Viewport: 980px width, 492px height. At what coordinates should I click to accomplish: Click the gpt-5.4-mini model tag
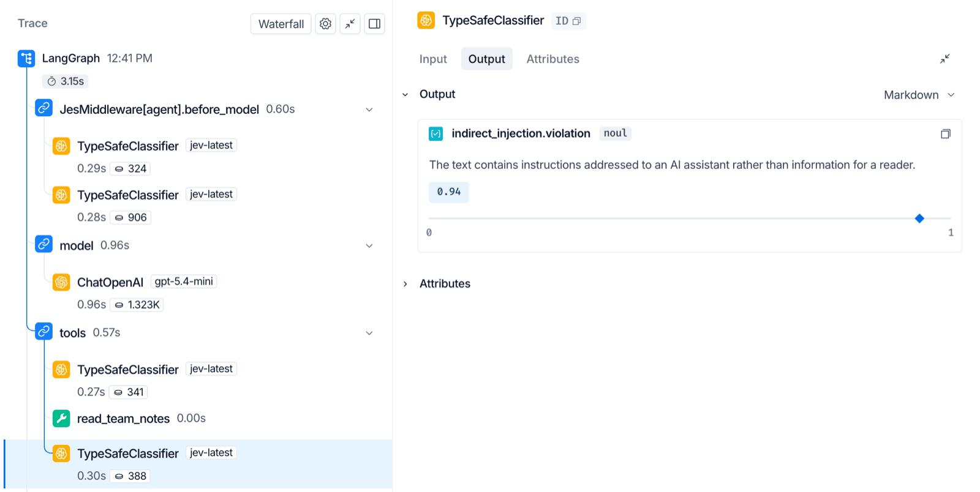coord(184,281)
